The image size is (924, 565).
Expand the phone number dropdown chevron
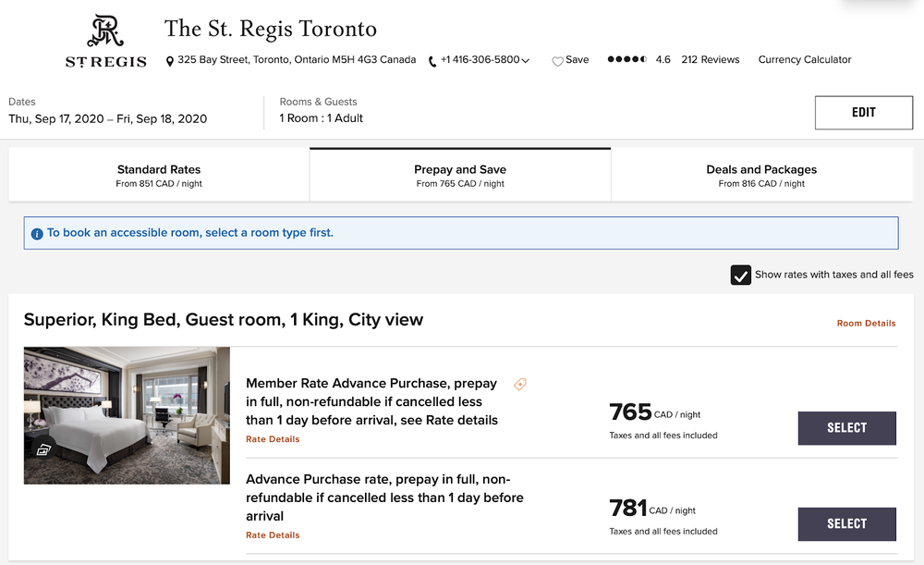(x=526, y=61)
